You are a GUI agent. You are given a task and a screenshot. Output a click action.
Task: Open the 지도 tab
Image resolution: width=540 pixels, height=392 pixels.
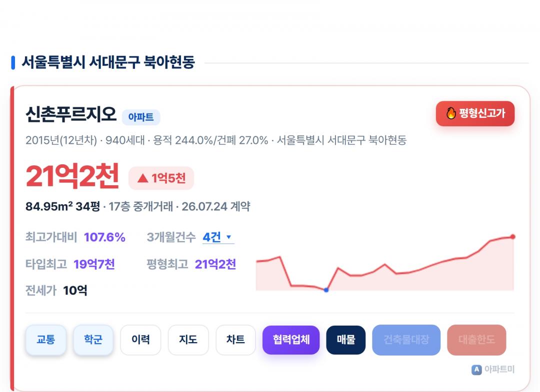188,340
